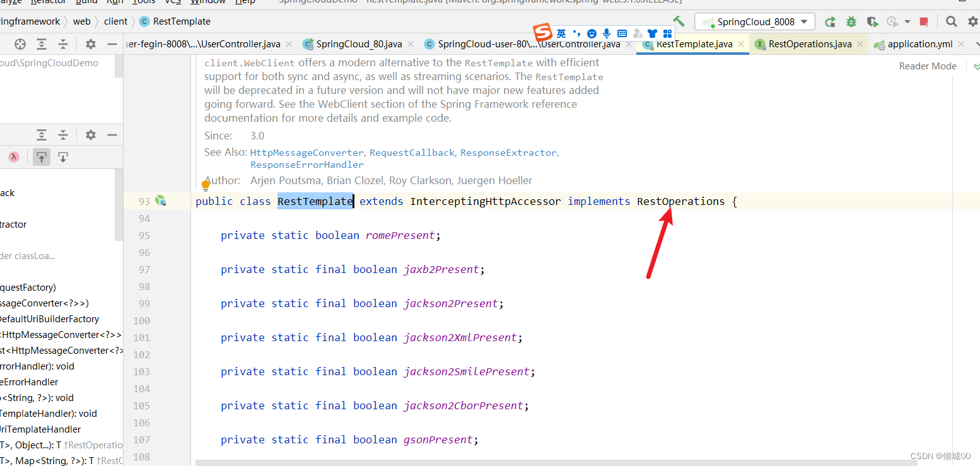Screen dimensions: 980x466
Task: Collapse all in the Project panel toolbar
Action: pos(63,44)
